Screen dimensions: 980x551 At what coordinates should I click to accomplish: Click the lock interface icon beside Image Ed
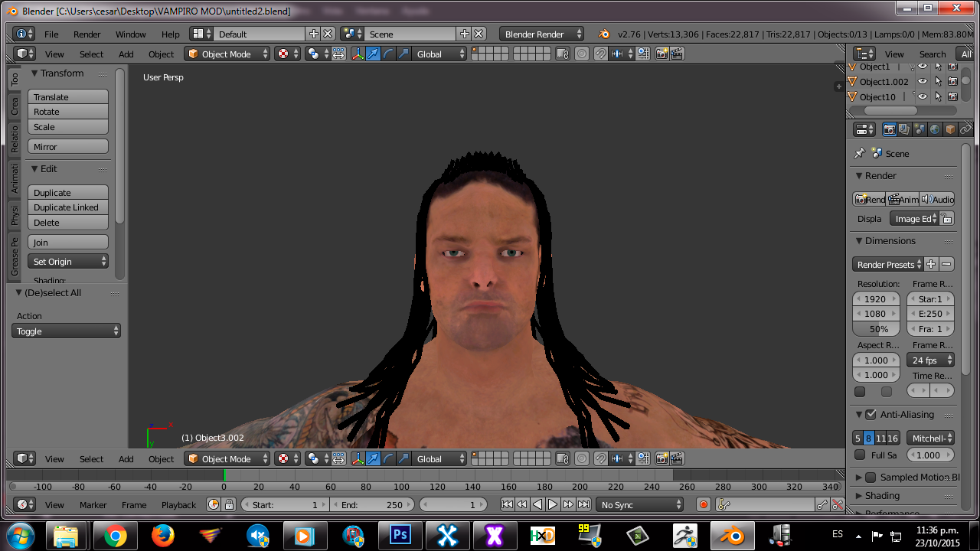[947, 219]
